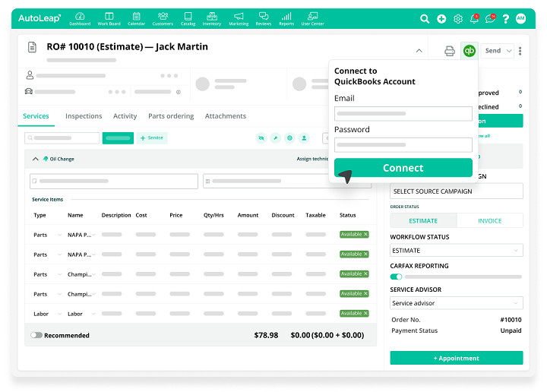This screenshot has width=547, height=392.
Task: Open the notifications bell
Action: coord(475,19)
